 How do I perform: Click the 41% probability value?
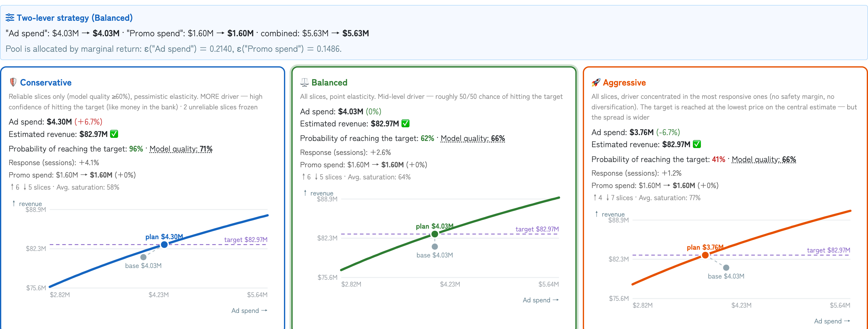[718, 159]
